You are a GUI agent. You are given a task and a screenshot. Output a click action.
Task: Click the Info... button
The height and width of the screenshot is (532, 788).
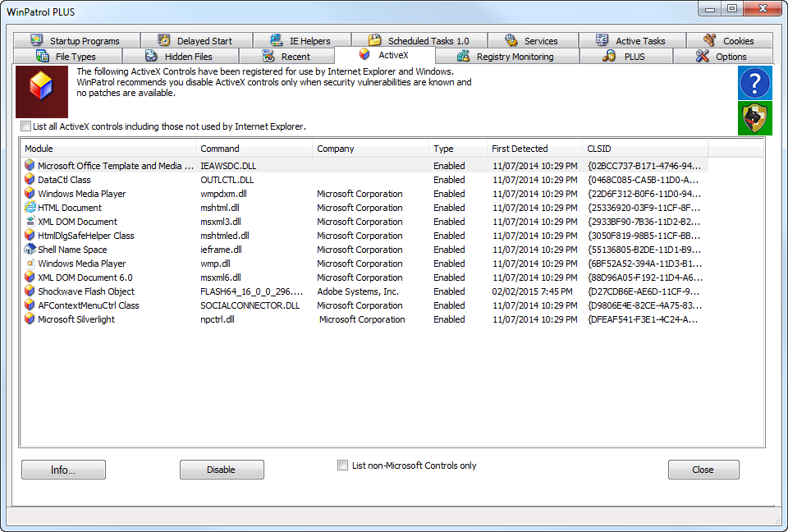tap(63, 470)
